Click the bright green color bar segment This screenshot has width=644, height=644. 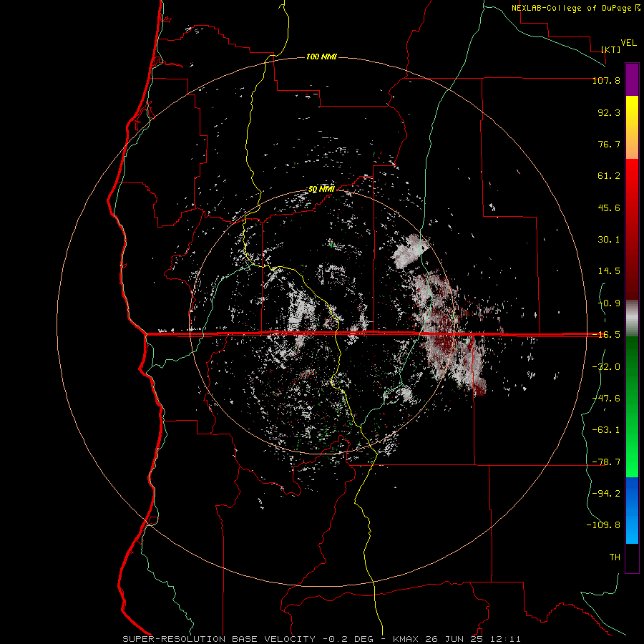pyautogui.click(x=632, y=448)
